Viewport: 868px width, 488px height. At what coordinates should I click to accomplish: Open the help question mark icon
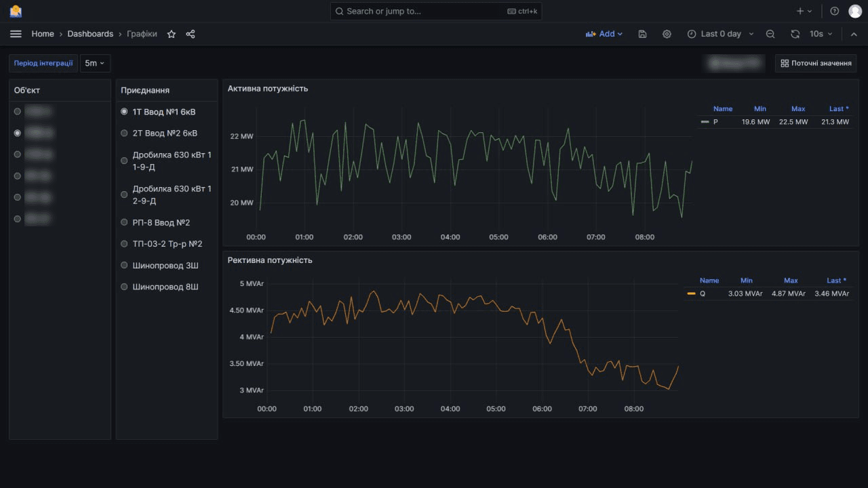(834, 11)
